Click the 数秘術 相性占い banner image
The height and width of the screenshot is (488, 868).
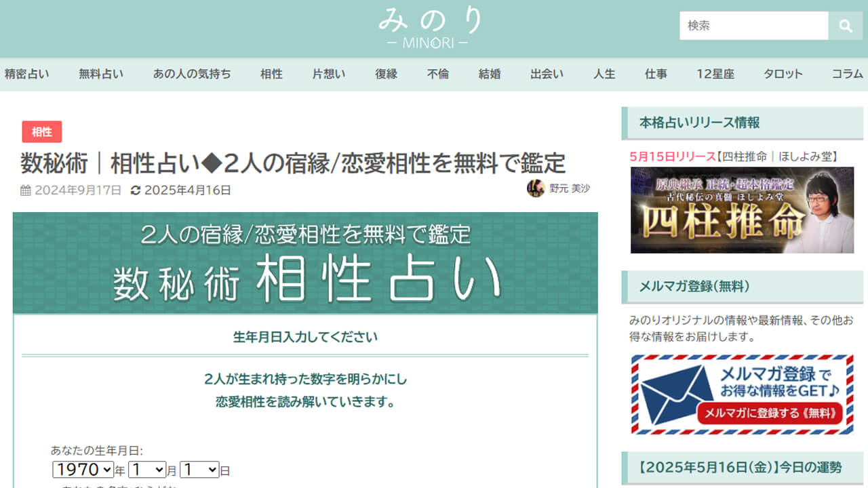point(305,263)
